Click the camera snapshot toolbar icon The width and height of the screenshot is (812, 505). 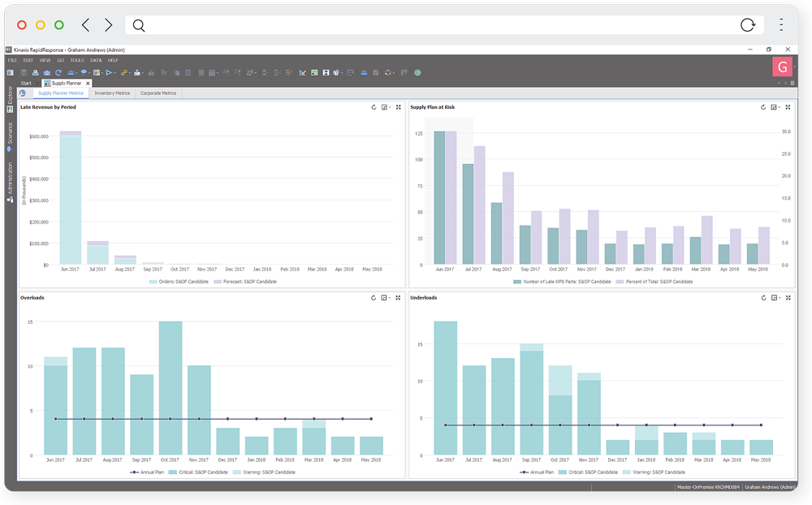47,72
